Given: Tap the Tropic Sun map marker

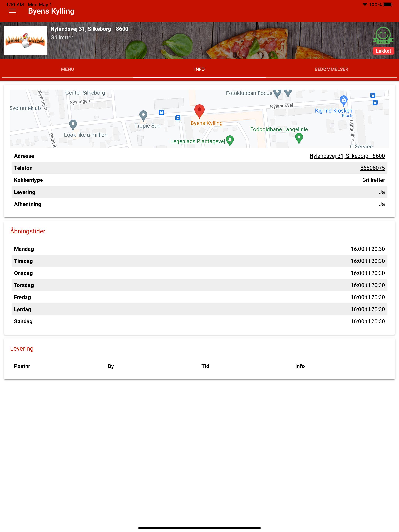Looking at the screenshot, I should (x=143, y=116).
